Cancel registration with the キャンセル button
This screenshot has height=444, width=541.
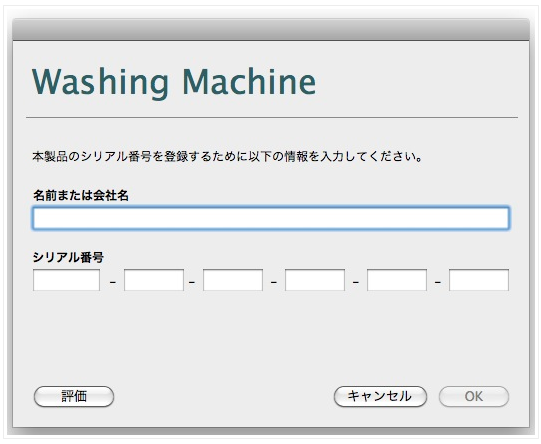point(380,396)
